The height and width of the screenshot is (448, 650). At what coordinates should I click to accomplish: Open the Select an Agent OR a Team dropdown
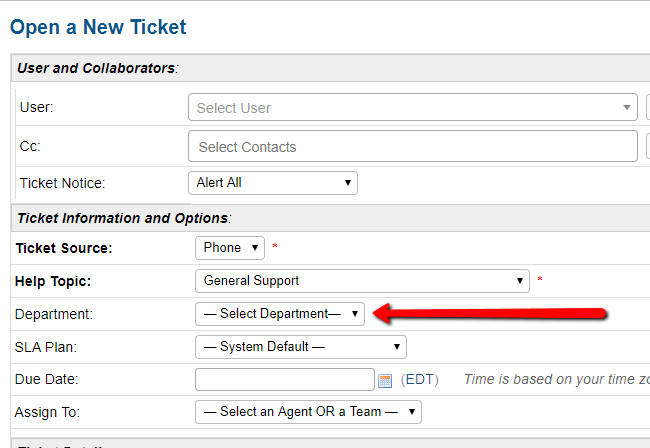click(x=308, y=411)
